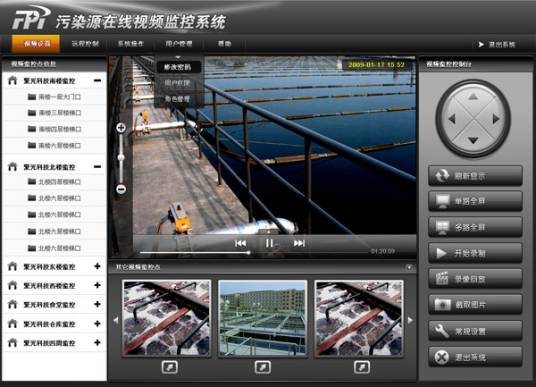536x387 pixels.
Task: Select 修改密码 in the dropdown menu
Action: (x=177, y=67)
